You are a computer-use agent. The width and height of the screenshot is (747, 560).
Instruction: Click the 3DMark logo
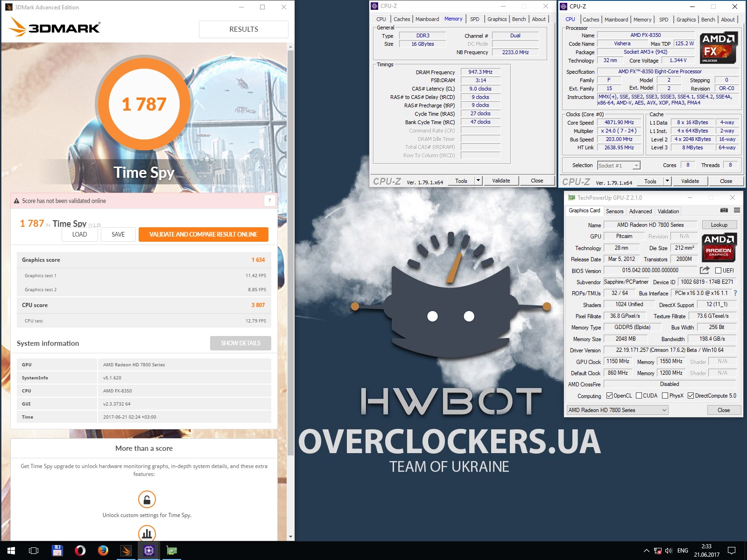coord(55,27)
